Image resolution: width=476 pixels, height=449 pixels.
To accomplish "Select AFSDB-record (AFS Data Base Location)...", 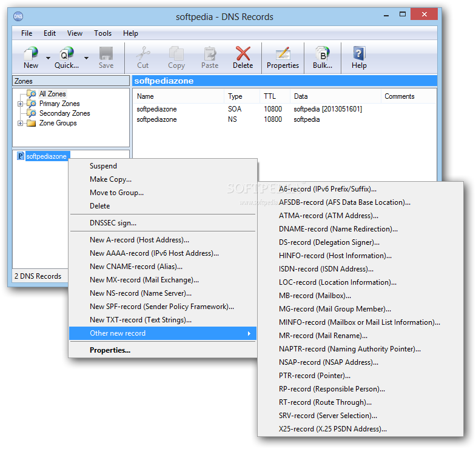I will pyautogui.click(x=360, y=202).
